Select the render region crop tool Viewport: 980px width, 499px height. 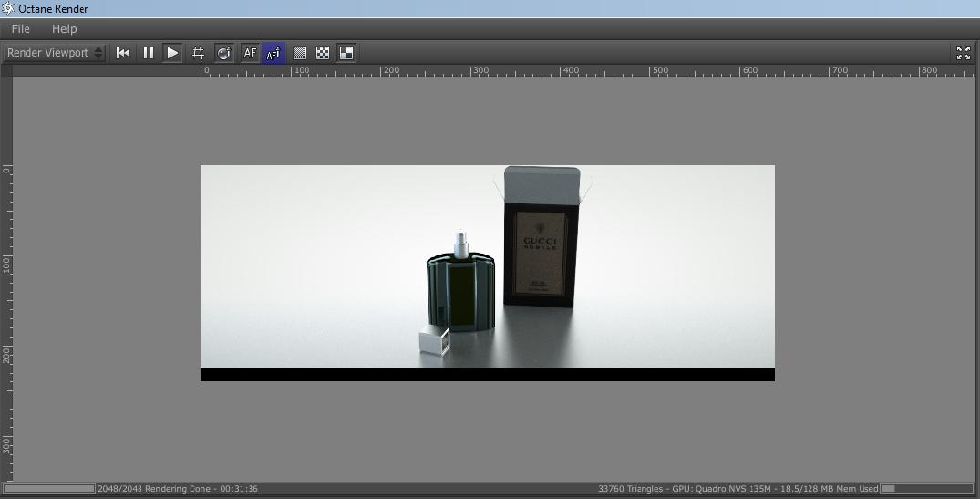point(198,53)
